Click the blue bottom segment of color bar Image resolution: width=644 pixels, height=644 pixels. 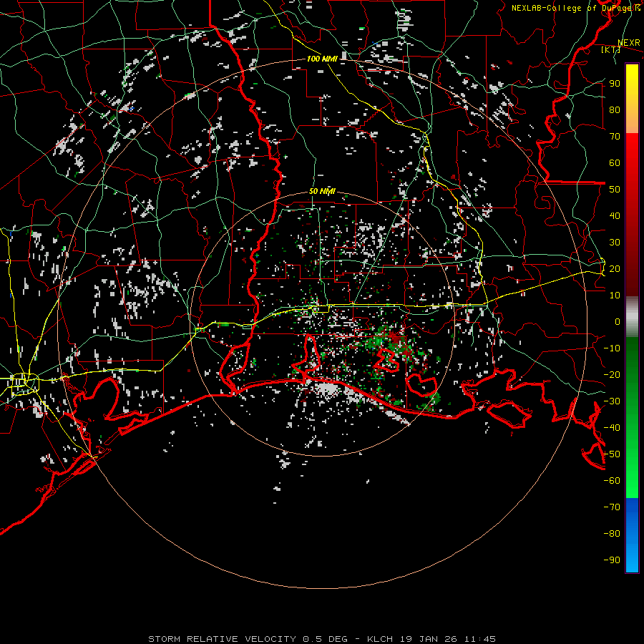tap(632, 535)
